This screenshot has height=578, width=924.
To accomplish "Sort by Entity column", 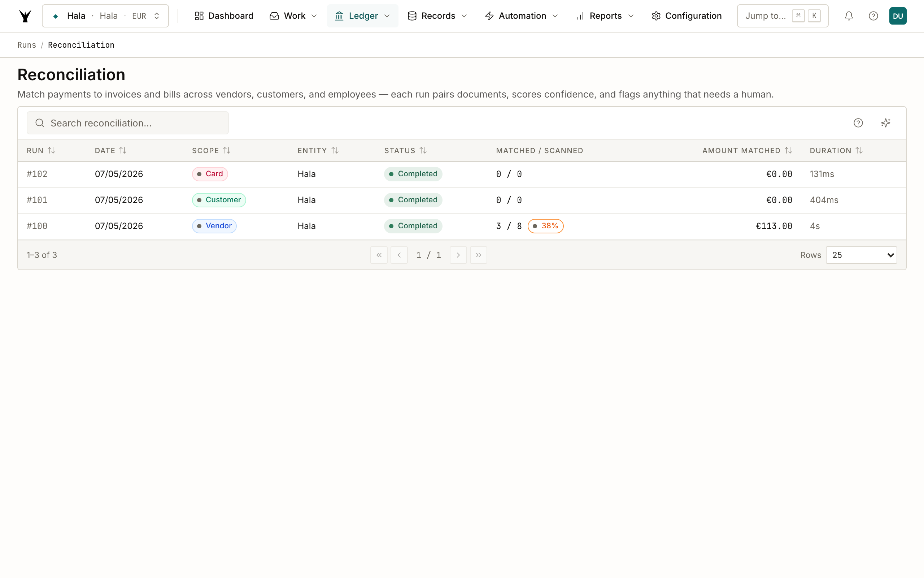I will coord(318,150).
